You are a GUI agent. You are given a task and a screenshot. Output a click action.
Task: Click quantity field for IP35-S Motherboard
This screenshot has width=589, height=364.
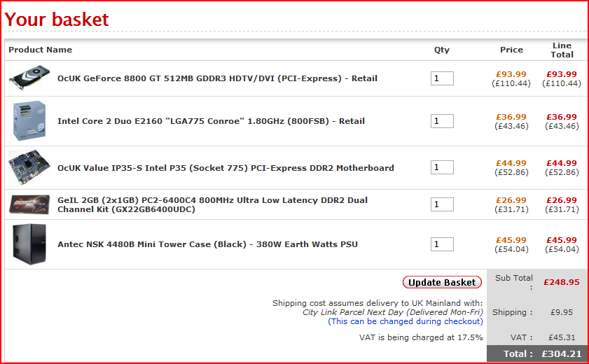[x=442, y=167]
